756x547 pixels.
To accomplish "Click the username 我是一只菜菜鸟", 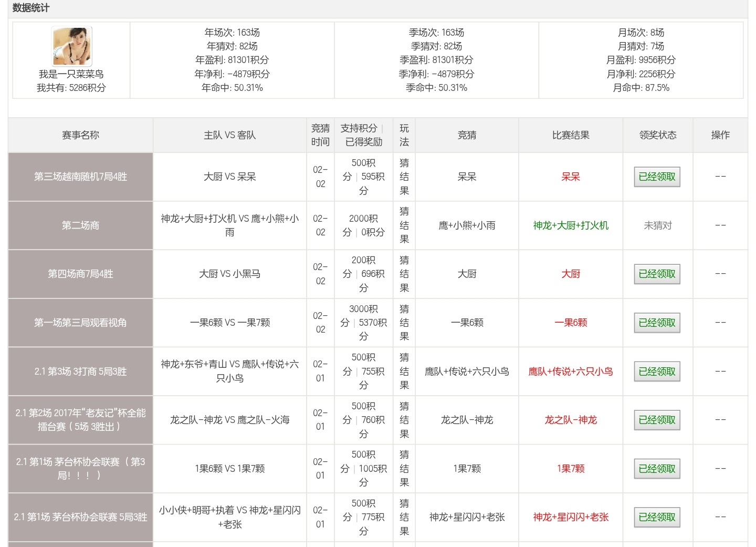I will click(x=71, y=74).
